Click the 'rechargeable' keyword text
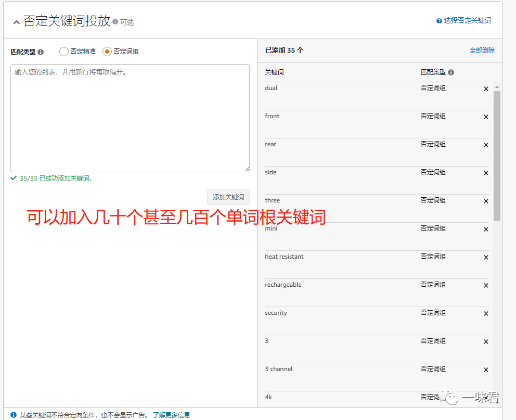The width and height of the screenshot is (516, 420). tap(283, 285)
